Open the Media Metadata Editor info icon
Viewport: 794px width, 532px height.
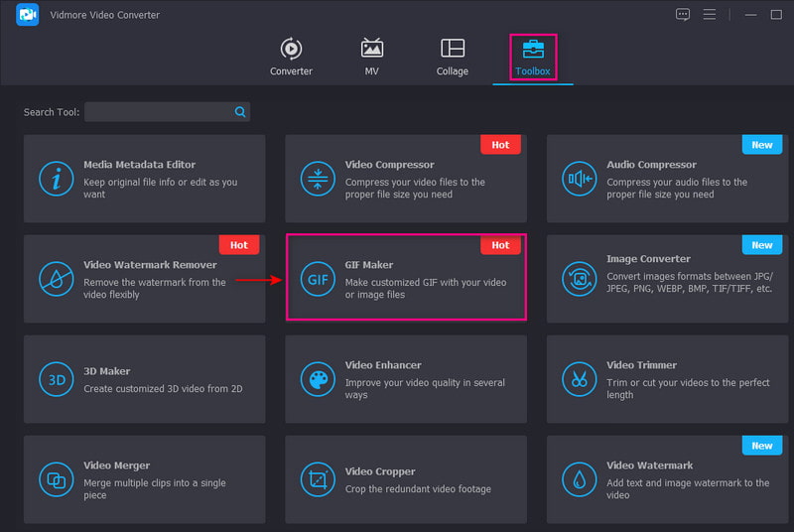56,179
